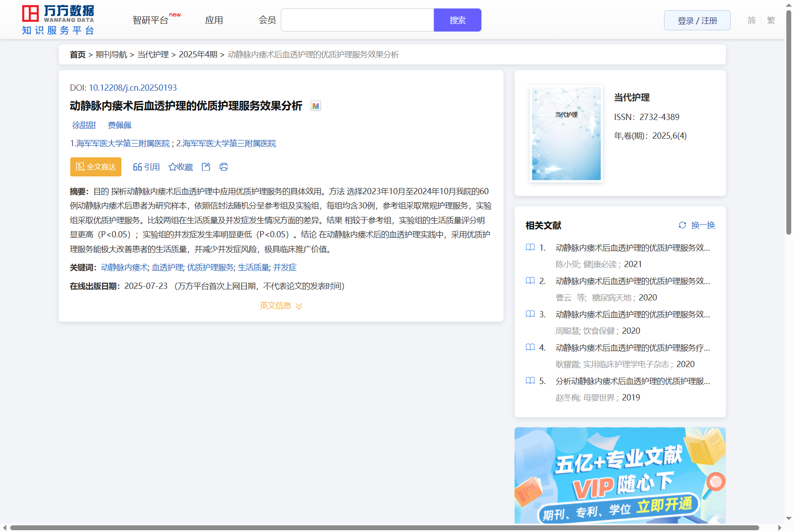Image resolution: width=793 pixels, height=532 pixels.
Task: Open author 徐甜甜 link
Action: tap(84, 125)
